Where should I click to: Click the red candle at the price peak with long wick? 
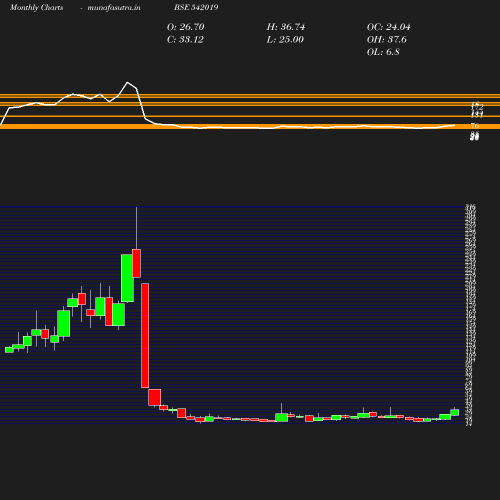point(136,263)
